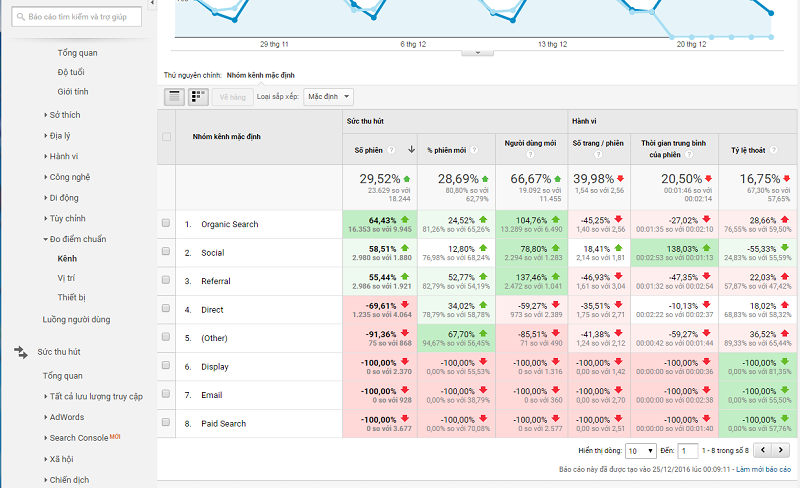Check the select-all checkbox in table header
The image size is (800, 488).
[166, 137]
